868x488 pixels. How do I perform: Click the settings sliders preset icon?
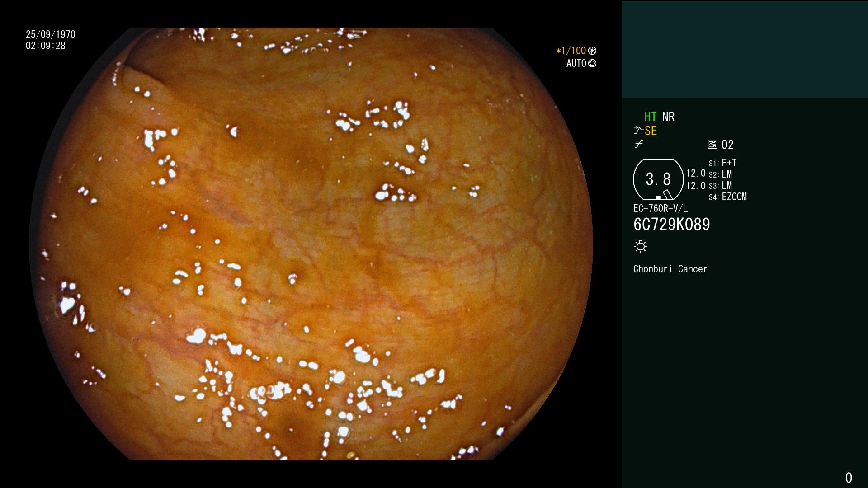[712, 144]
